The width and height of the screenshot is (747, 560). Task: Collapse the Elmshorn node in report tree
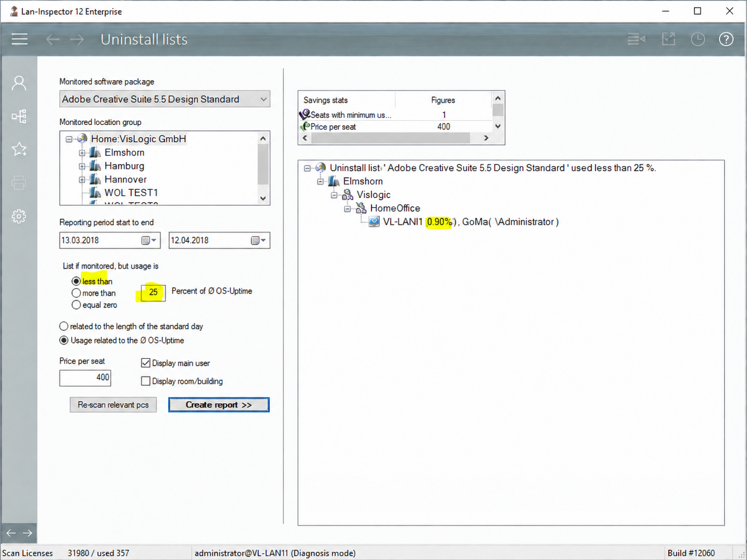tap(321, 182)
